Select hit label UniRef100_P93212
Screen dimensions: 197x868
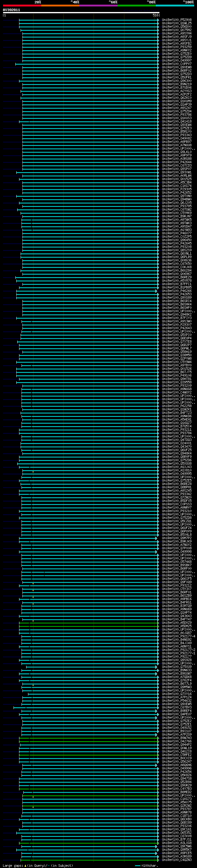[177, 586]
